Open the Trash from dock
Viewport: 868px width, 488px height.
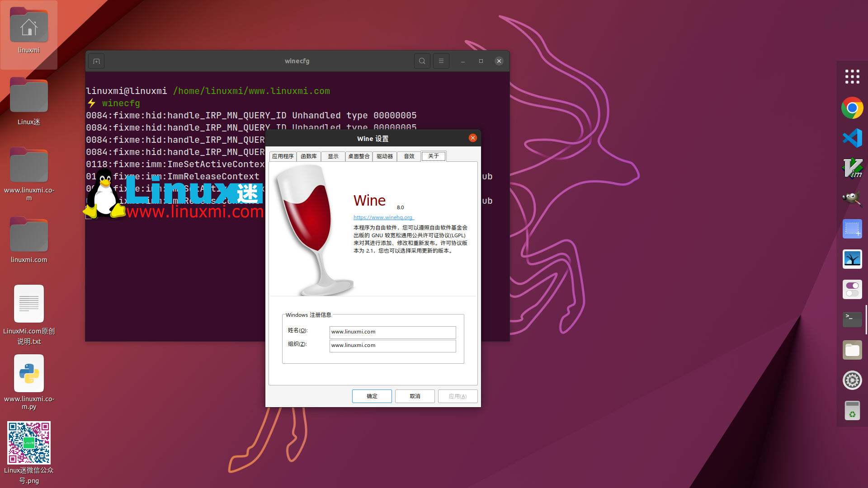tap(852, 410)
